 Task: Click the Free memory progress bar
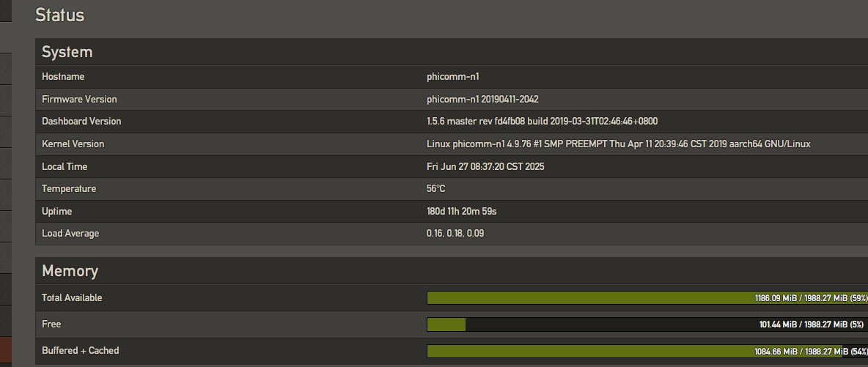click(647, 325)
